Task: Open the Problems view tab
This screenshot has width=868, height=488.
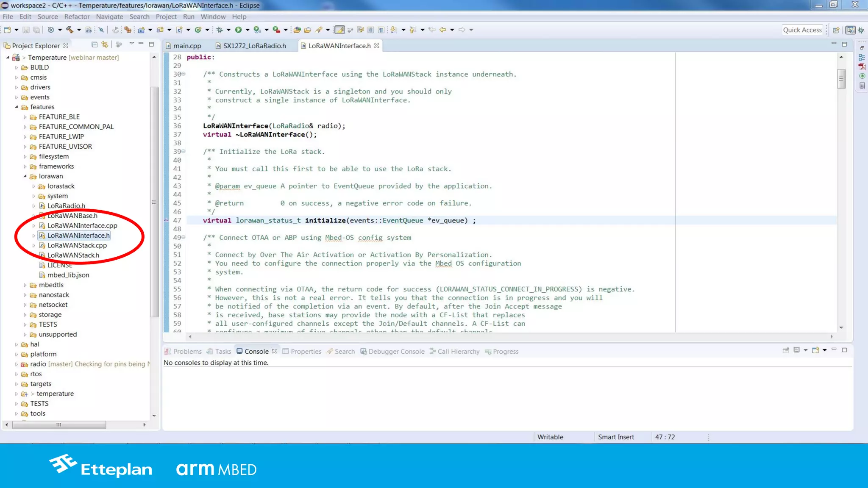Action: click(187, 351)
